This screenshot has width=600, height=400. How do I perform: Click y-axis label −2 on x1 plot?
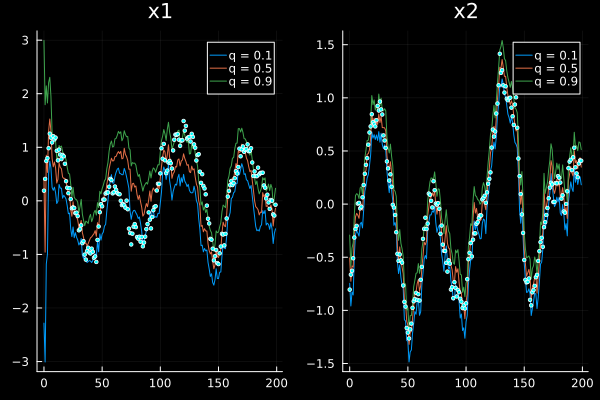click(21, 308)
